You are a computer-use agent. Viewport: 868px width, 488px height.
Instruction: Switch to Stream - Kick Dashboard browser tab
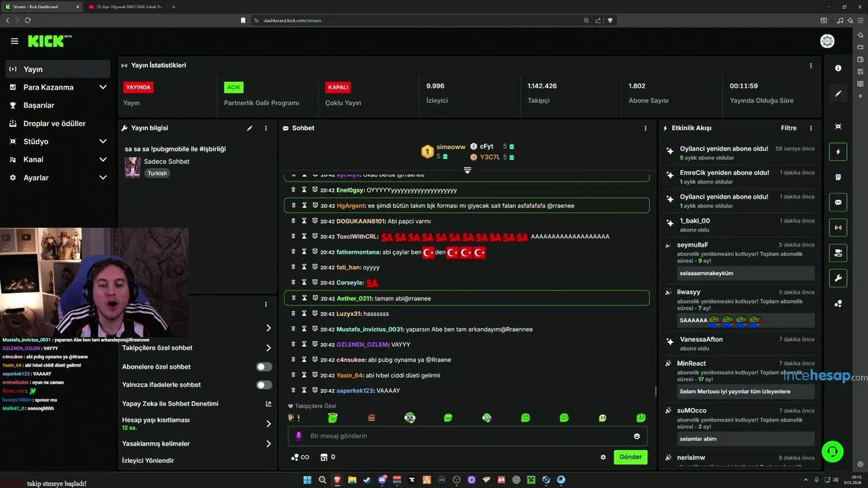pyautogui.click(x=41, y=7)
